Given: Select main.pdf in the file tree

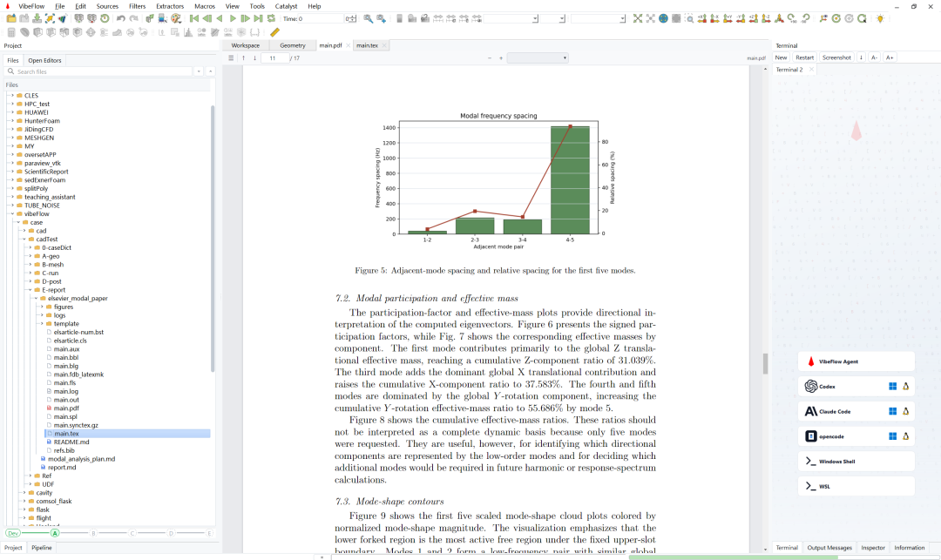Looking at the screenshot, I should click(x=66, y=408).
